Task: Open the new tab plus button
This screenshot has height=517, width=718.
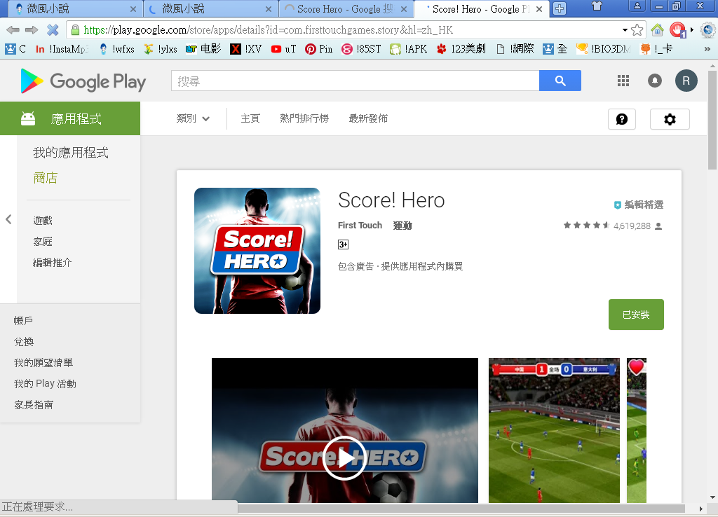Action: [560, 9]
